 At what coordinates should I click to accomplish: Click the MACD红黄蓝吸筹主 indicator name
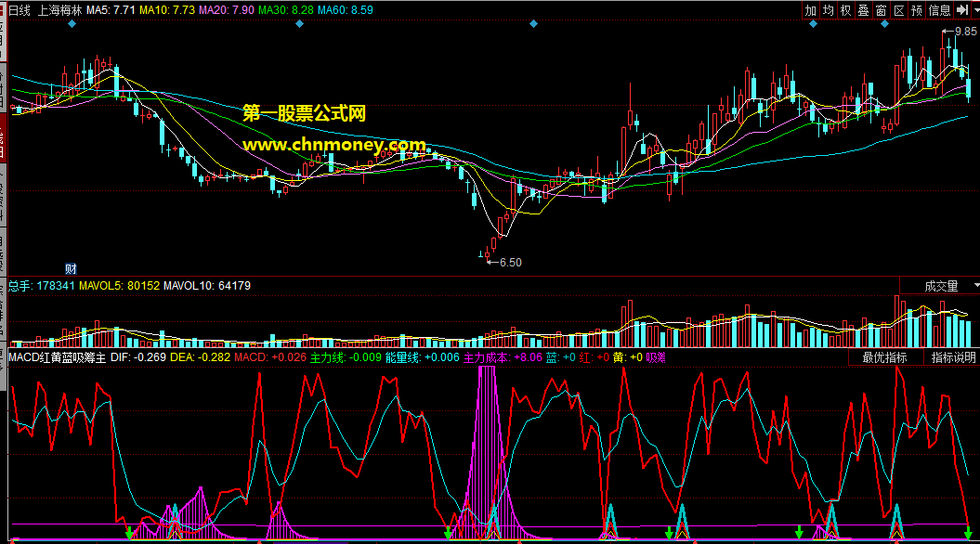pos(57,357)
